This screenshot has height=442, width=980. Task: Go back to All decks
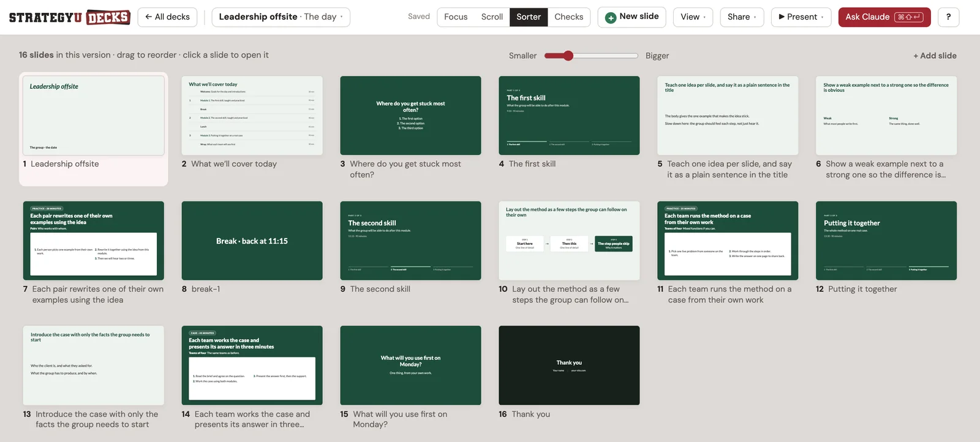click(167, 17)
